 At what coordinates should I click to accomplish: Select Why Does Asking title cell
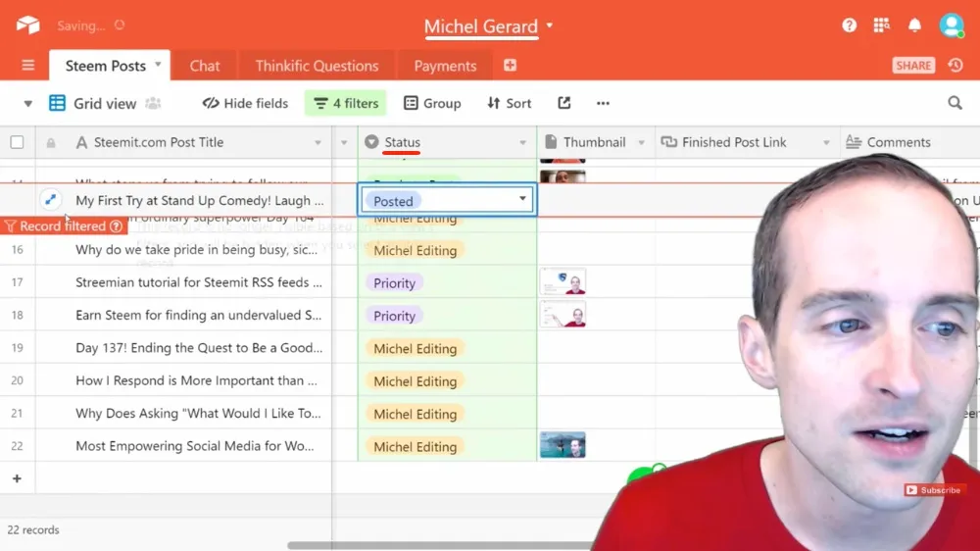pos(198,413)
